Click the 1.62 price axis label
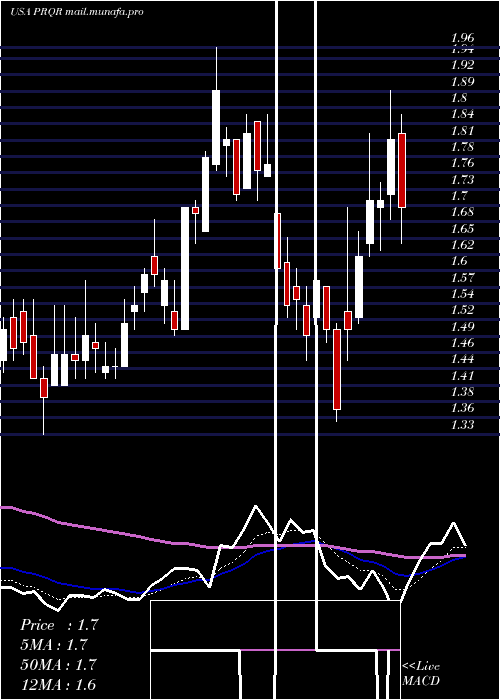The height and width of the screenshot is (700, 500). pos(462,245)
